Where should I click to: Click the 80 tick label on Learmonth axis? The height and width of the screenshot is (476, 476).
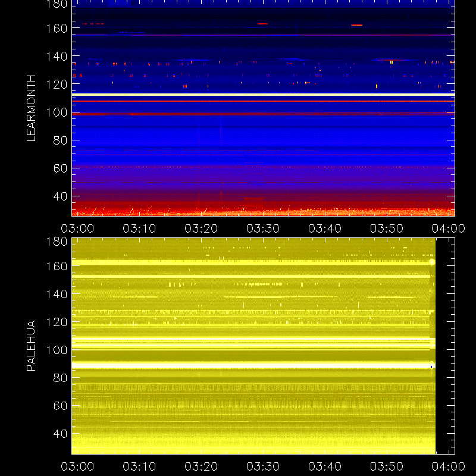[x=60, y=140]
